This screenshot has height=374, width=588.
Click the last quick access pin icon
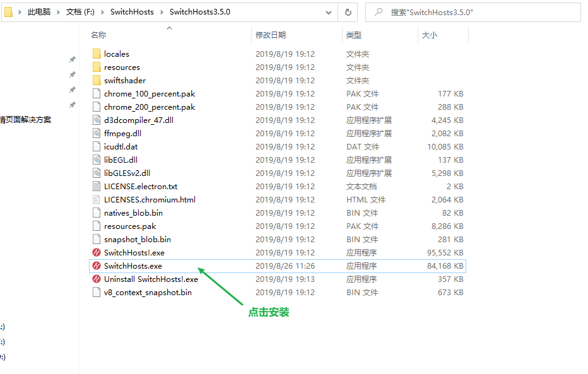tap(73, 105)
